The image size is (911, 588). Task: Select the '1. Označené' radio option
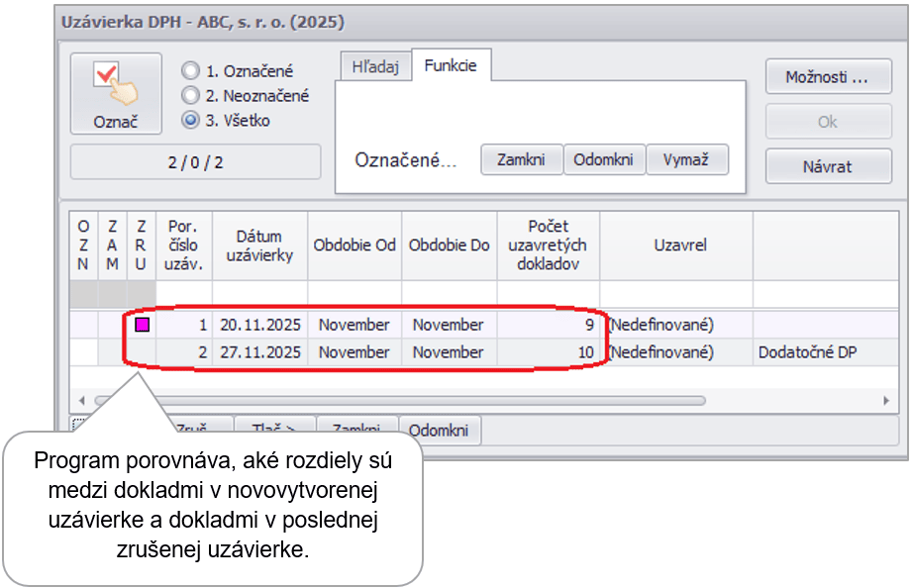190,71
